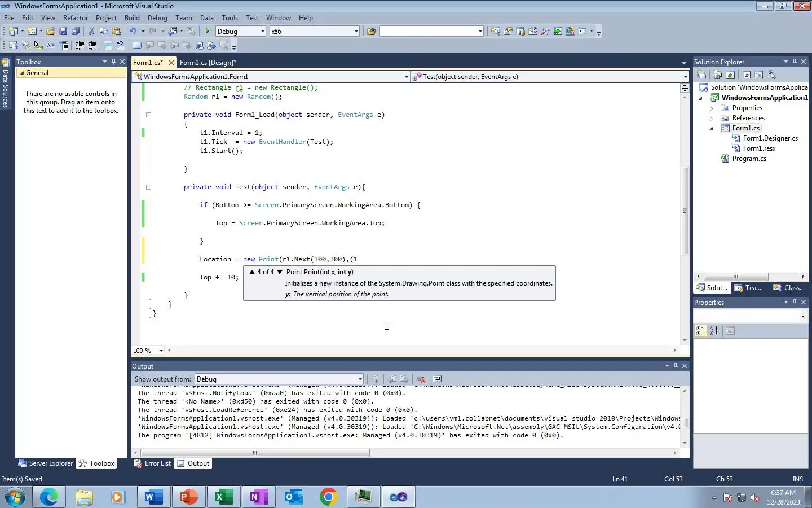The image size is (812, 508).
Task: Click Save Form1.cs floppy icon
Action: (x=63, y=32)
